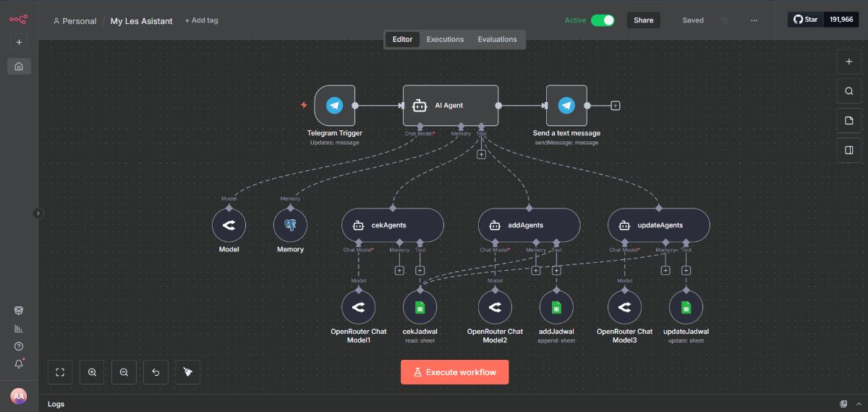
Task: Switch to the Evaluations tab
Action: click(497, 39)
